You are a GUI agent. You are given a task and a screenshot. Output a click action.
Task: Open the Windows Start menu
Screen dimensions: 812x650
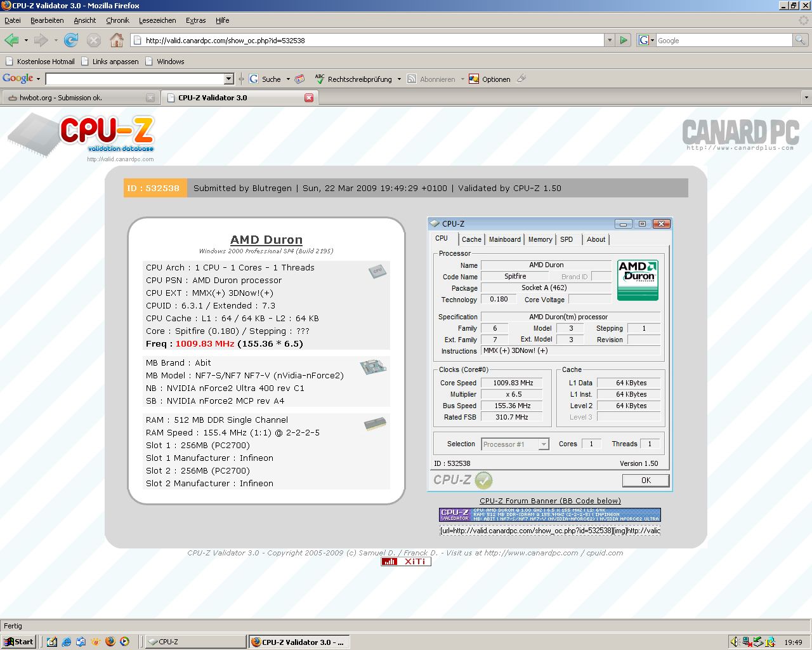tap(18, 642)
